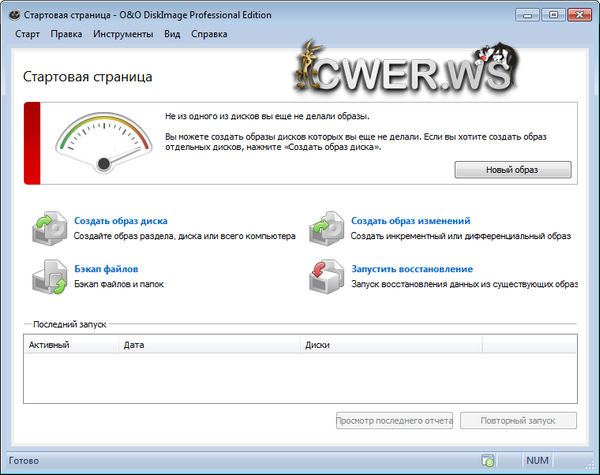Click the Создать образ изменений icon
Image resolution: width=600 pixels, height=475 pixels.
[326, 228]
